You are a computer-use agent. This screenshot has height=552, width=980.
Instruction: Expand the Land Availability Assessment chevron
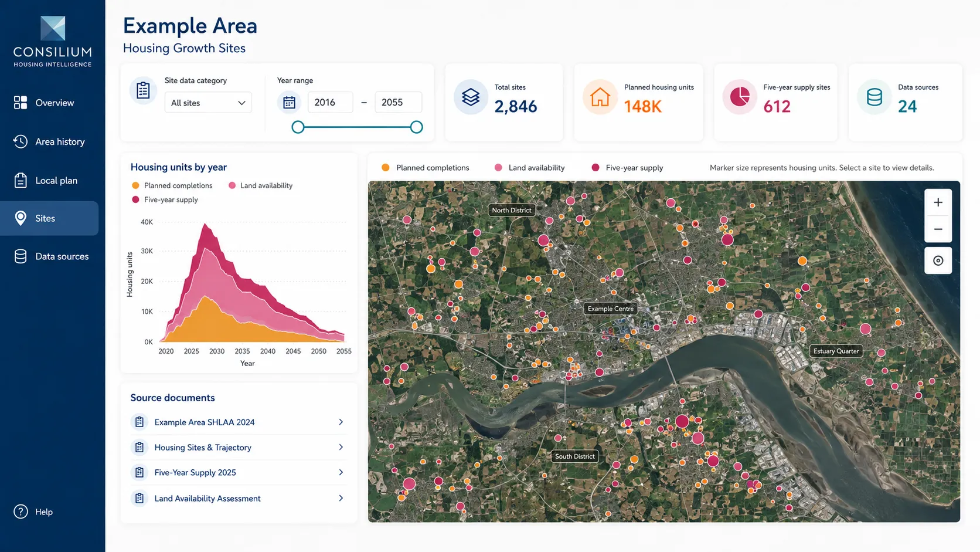341,498
